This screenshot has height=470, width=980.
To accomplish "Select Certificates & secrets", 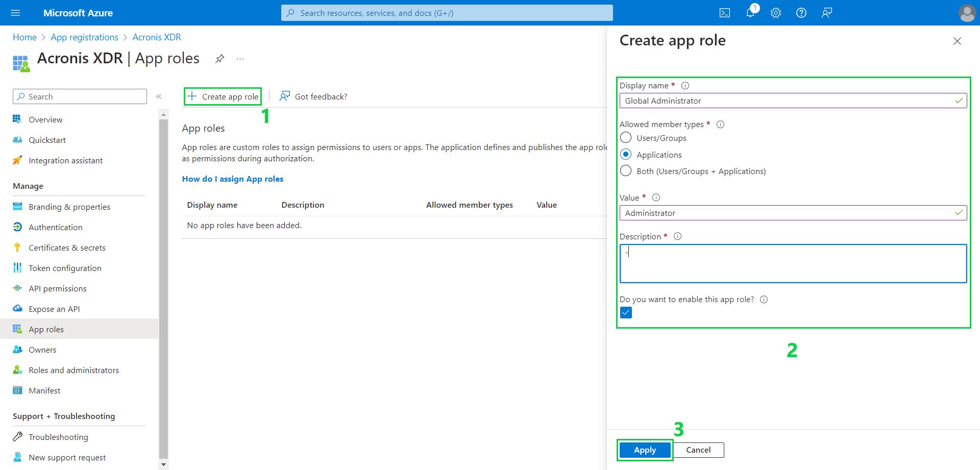I will click(66, 247).
